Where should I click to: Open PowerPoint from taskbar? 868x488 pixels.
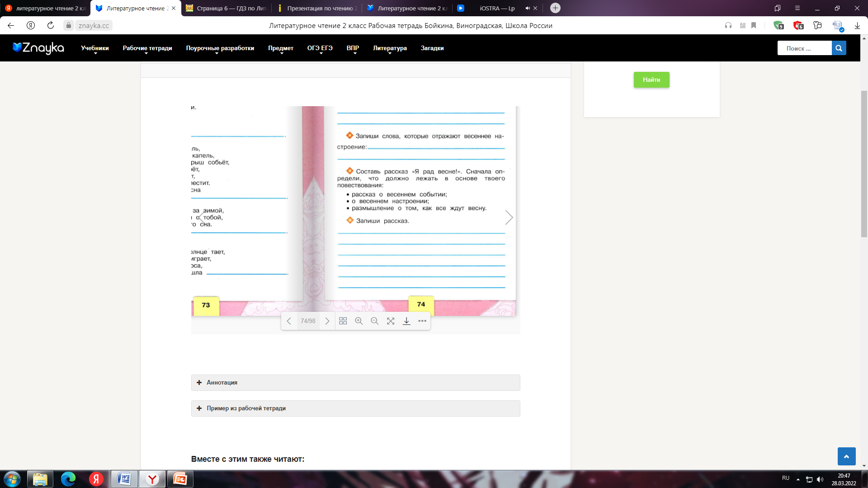(x=180, y=479)
